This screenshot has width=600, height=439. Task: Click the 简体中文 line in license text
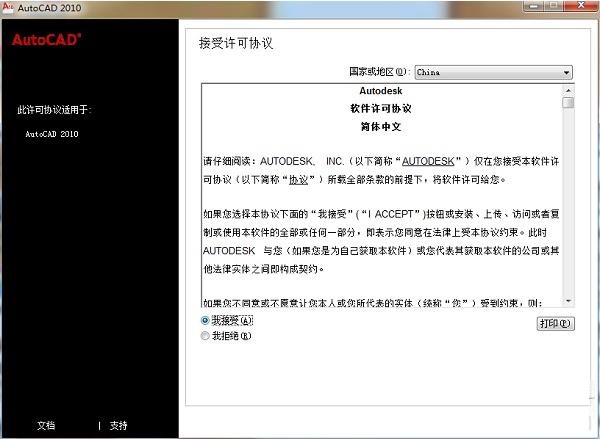381,127
